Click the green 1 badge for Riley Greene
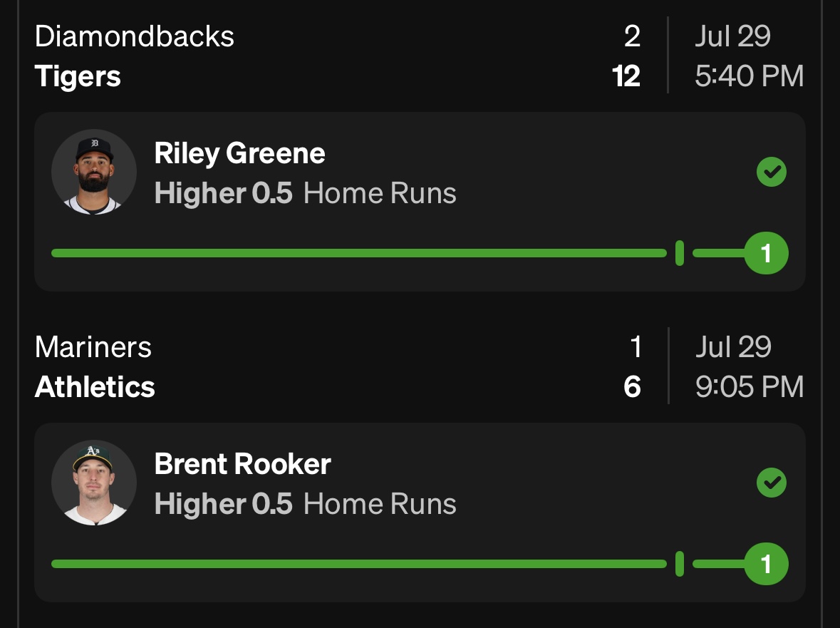The width and height of the screenshot is (840, 628). [x=766, y=253]
